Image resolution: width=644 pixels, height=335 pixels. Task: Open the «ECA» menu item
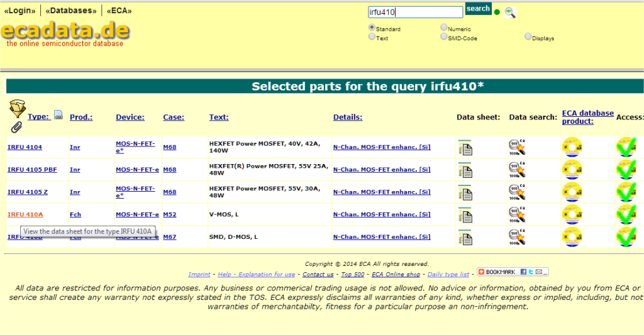pos(119,11)
